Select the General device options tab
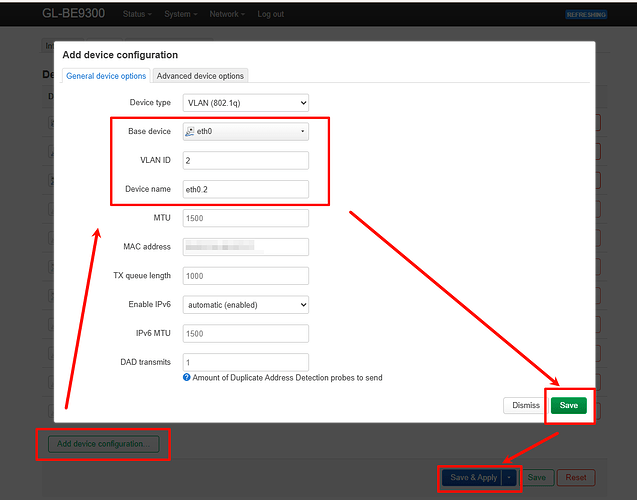Screen dimensions: 637x500 [106, 76]
